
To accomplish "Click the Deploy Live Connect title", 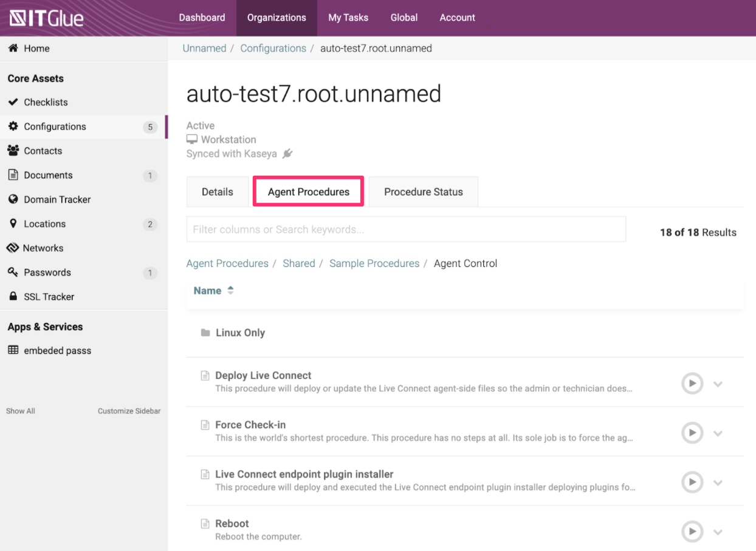I will click(x=263, y=375).
